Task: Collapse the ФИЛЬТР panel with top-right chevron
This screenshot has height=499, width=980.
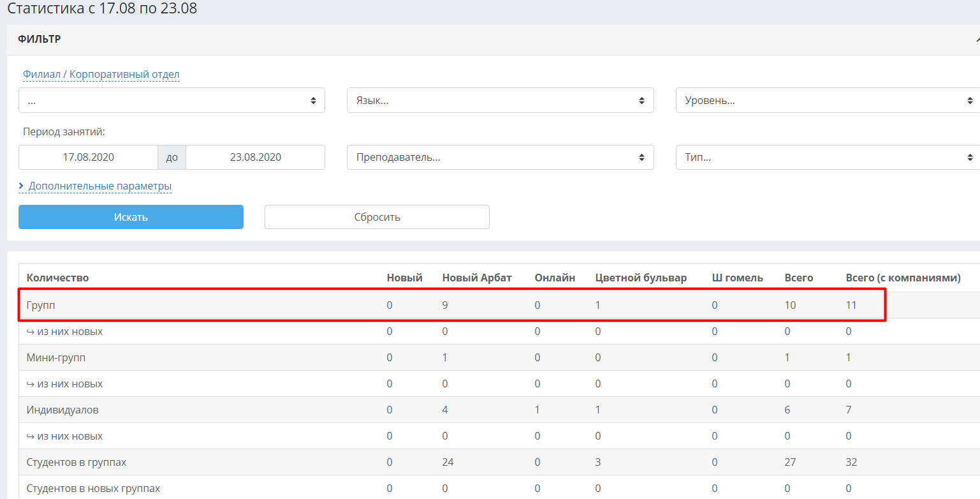Action: (x=977, y=40)
